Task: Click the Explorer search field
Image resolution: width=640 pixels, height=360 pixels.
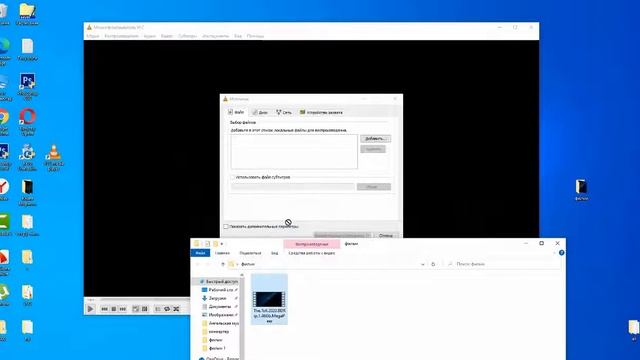Action: [x=505, y=264]
